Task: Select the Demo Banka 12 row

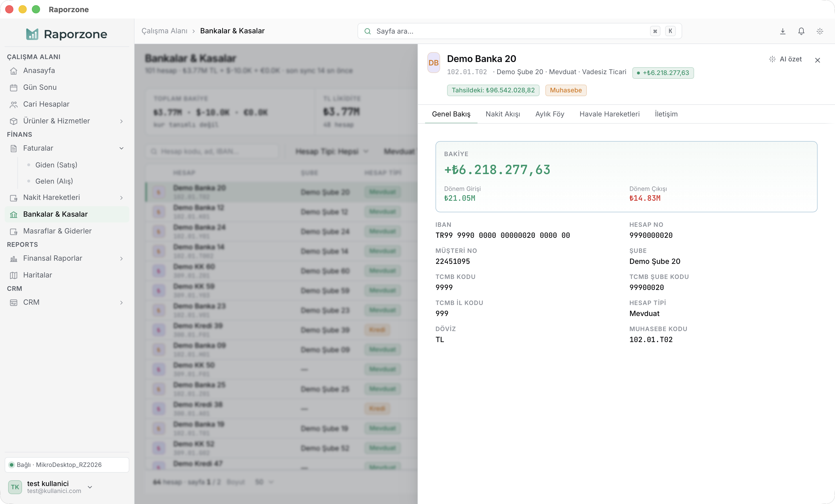Action: (x=281, y=211)
